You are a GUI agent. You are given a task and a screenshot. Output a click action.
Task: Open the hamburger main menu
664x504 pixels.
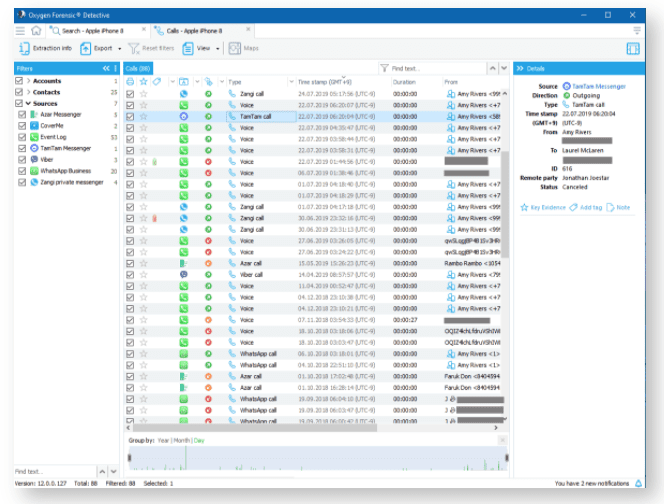pyautogui.click(x=20, y=32)
